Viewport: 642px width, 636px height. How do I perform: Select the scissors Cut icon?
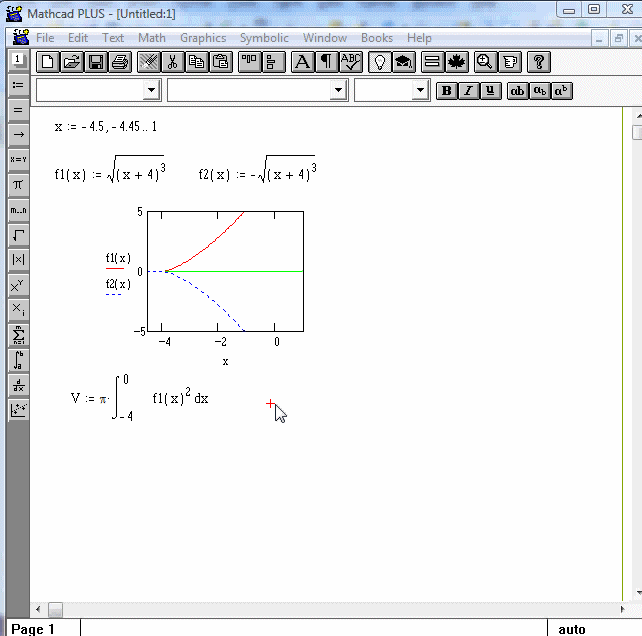[172, 62]
